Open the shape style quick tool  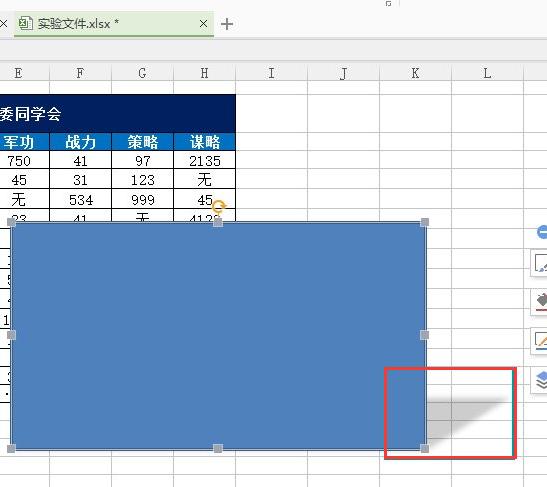[540, 263]
